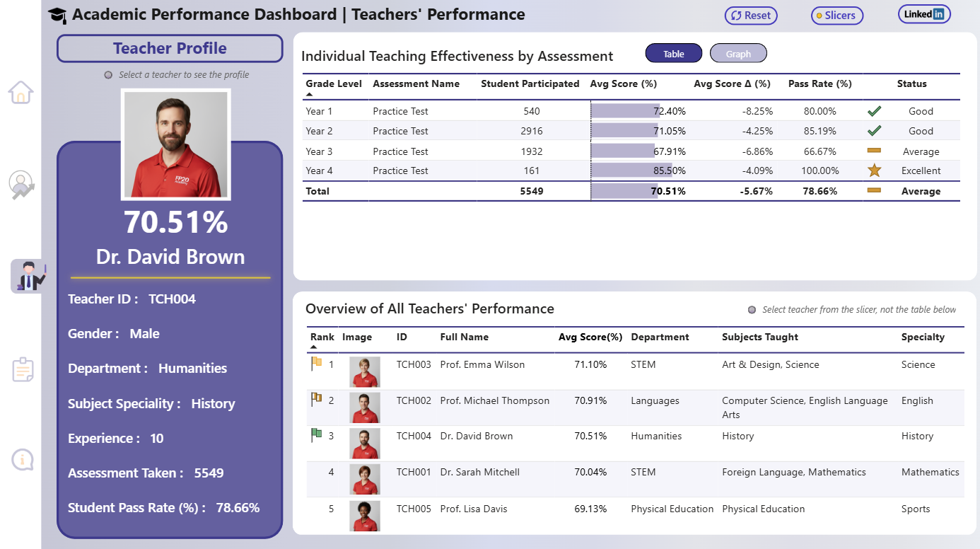The height and width of the screenshot is (549, 980).
Task: Click the green flag on rank 3
Action: coord(316,435)
